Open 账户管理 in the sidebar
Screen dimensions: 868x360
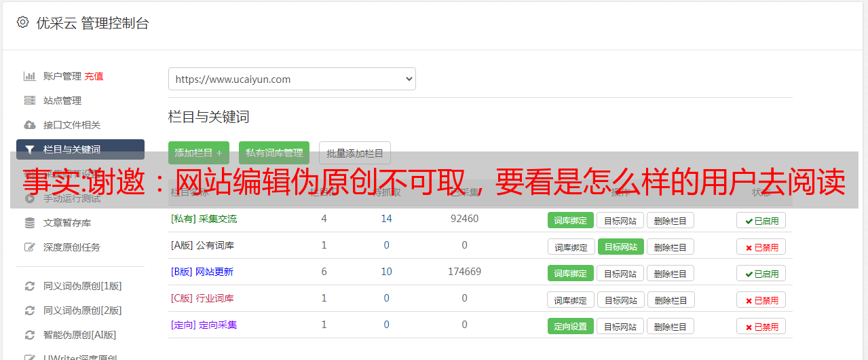coord(62,76)
